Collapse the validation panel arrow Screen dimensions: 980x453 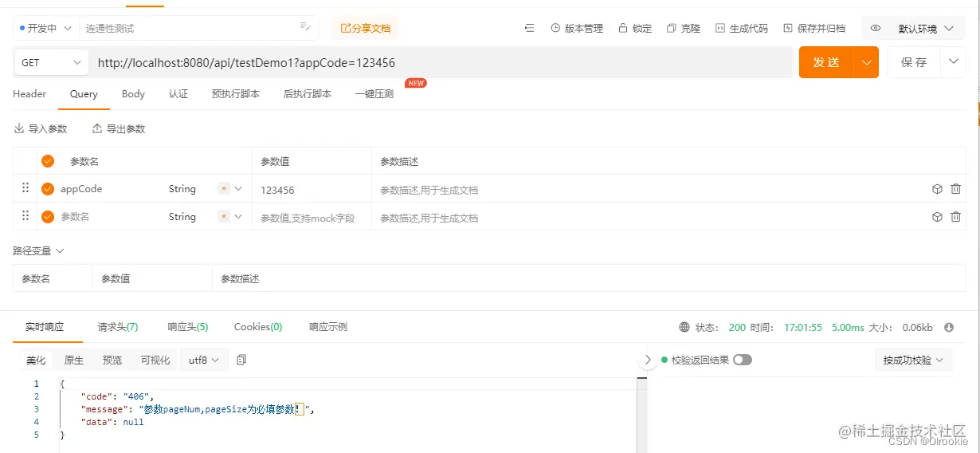tap(648, 360)
